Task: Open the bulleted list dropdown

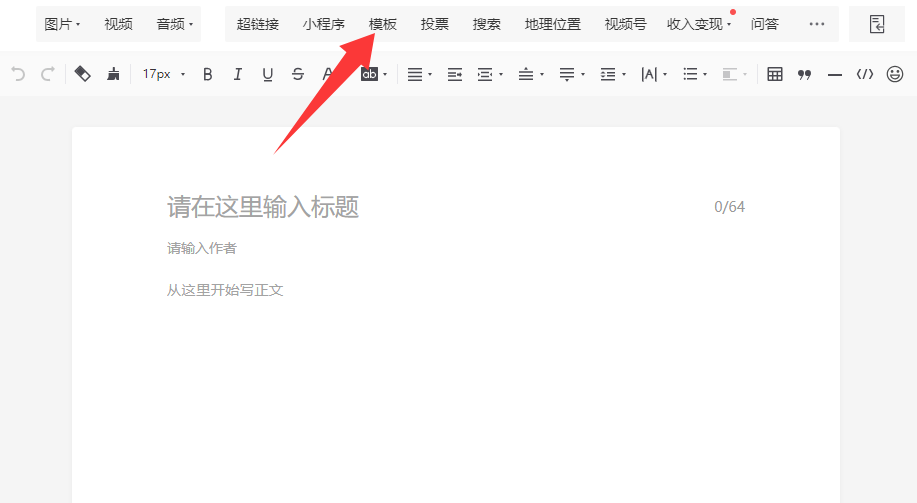Action: pyautogui.click(x=695, y=74)
